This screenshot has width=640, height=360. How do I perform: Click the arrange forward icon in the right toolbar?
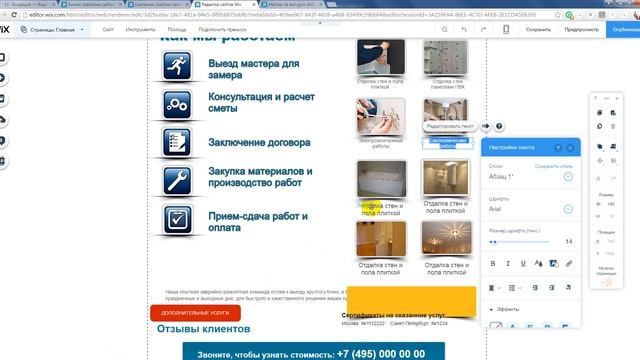600,146
